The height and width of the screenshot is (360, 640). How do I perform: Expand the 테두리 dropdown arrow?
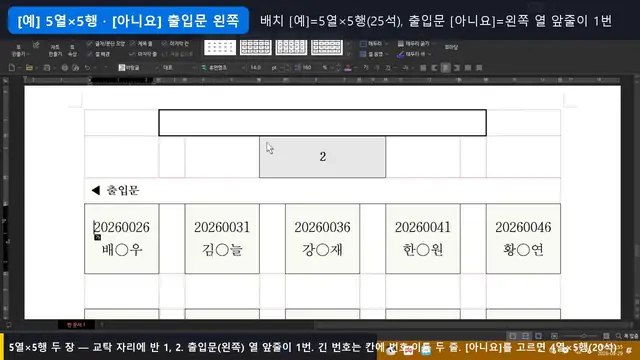pyautogui.click(x=386, y=44)
